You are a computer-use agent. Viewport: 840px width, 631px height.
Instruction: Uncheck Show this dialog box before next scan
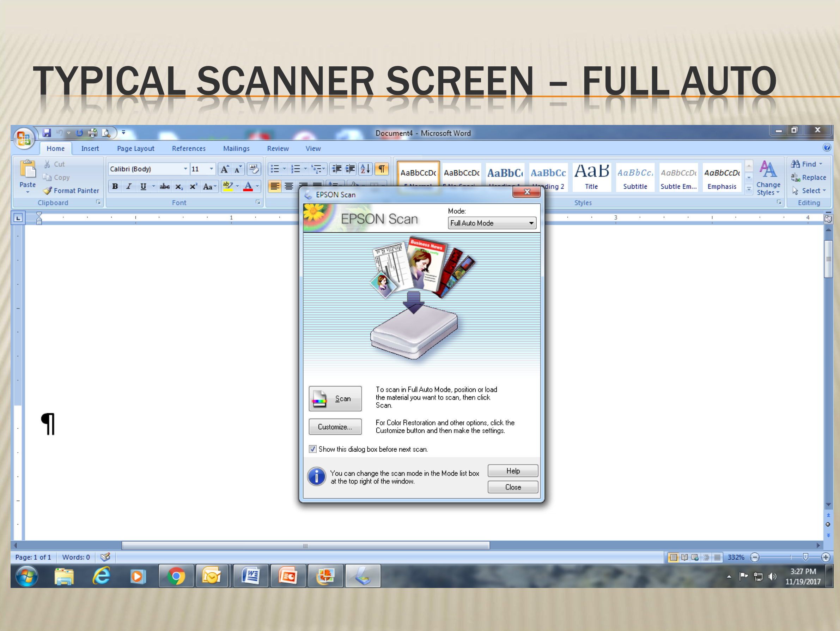point(312,449)
